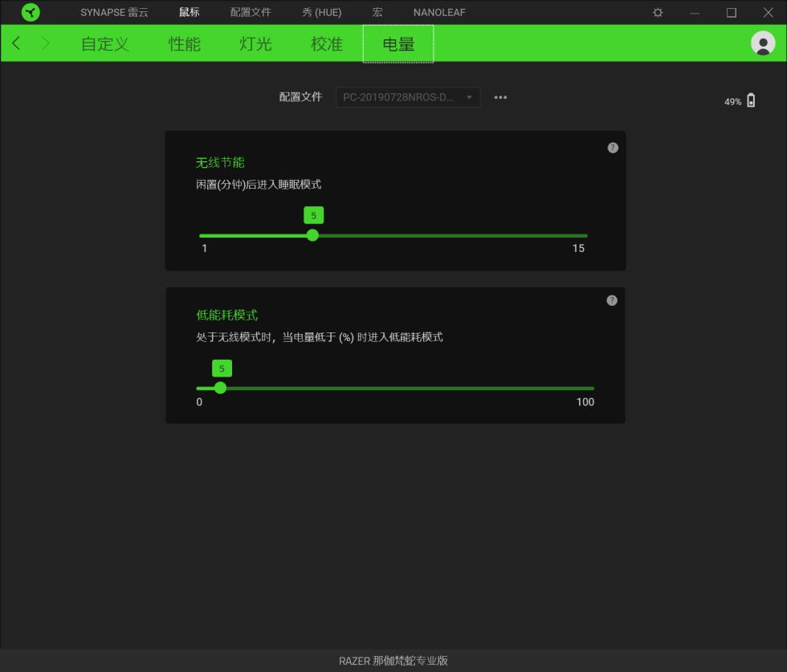
Task: Open the three-dot profile options menu
Action: pos(500,97)
